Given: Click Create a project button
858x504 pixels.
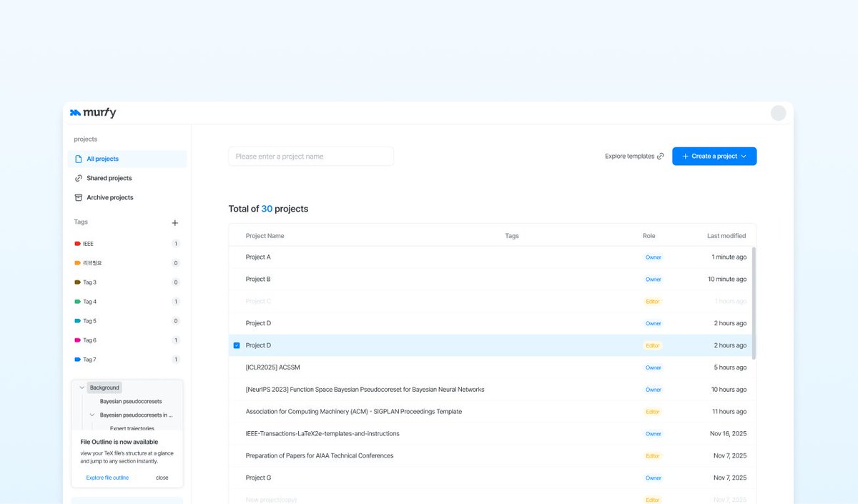Looking at the screenshot, I should coord(714,157).
